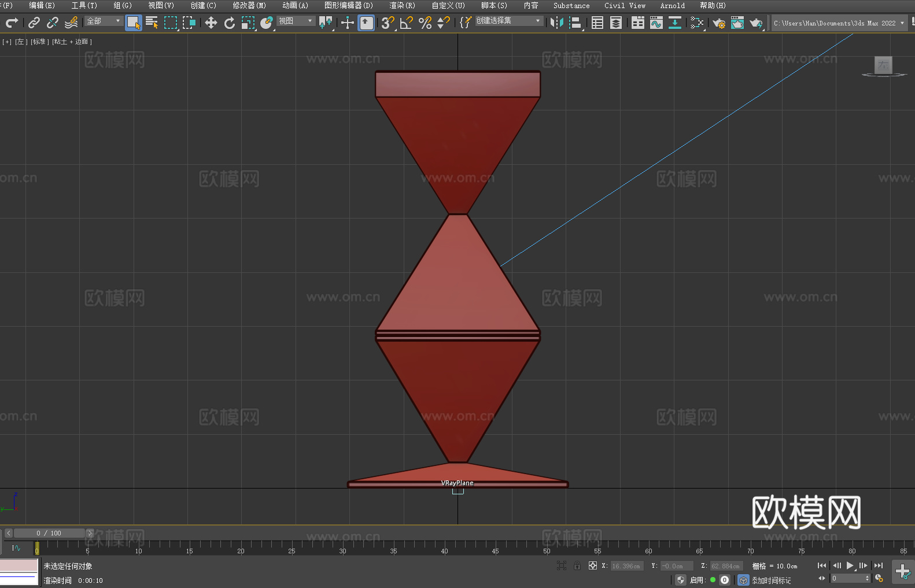Open the 渲染(R) menu
The height and width of the screenshot is (588, 915).
pos(402,5)
